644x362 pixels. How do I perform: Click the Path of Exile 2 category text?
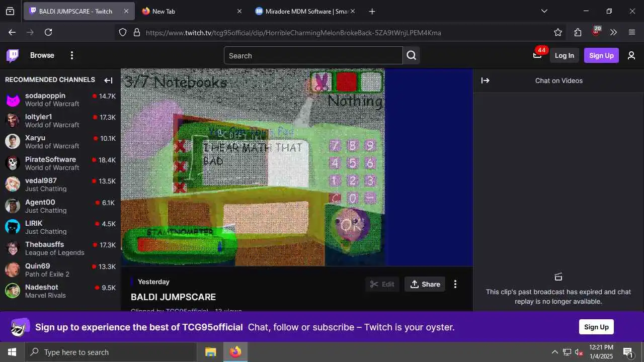pyautogui.click(x=47, y=274)
